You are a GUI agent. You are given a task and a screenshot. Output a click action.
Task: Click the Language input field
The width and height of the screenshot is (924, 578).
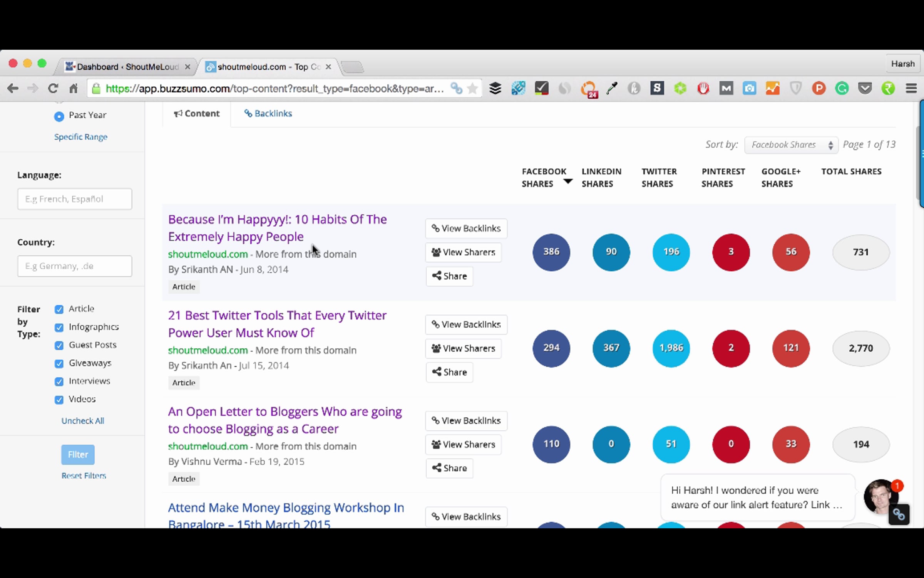click(x=75, y=199)
